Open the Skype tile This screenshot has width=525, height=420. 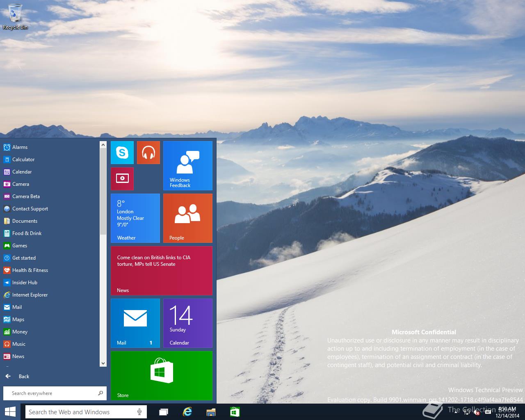click(122, 153)
